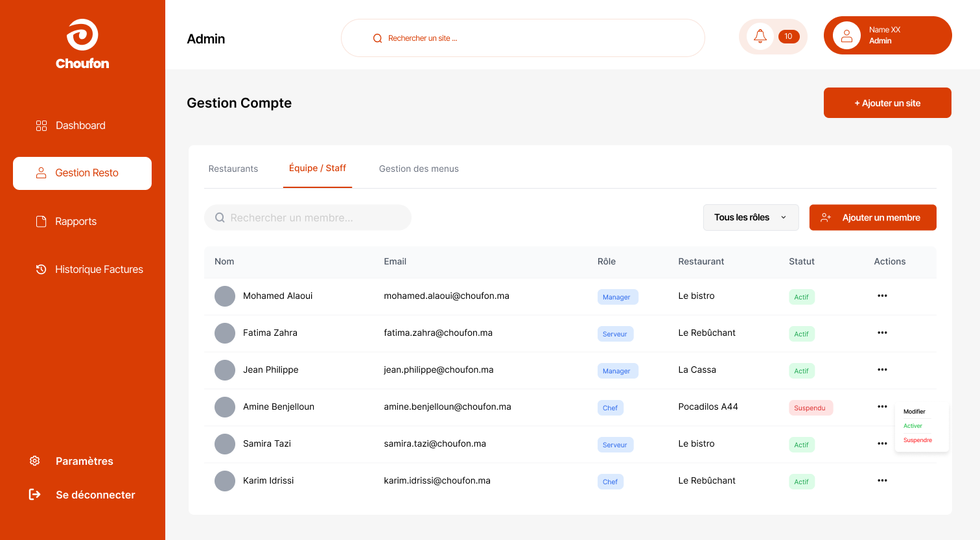Switch to Gestion des menus tab

coord(419,169)
